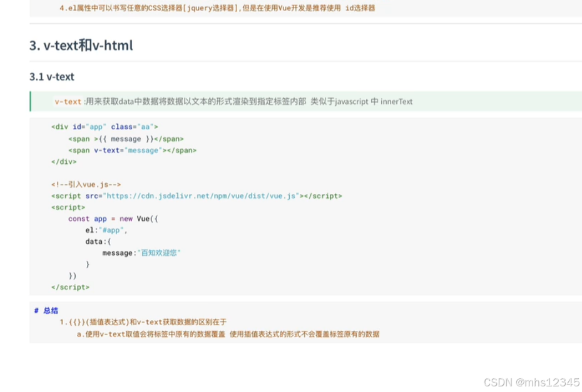582x392 pixels.
Task: Click the line '<span v-text="message"></span>'
Action: click(x=132, y=150)
